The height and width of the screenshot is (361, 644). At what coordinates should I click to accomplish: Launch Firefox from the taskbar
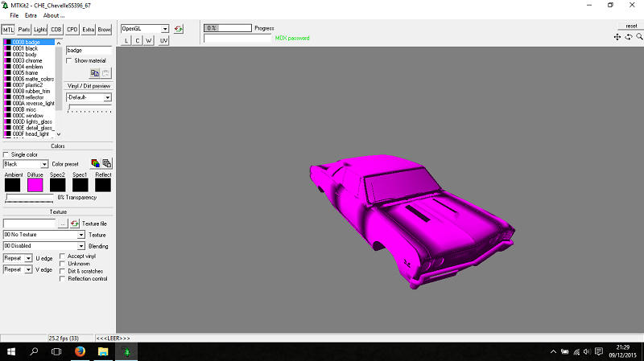[80, 351]
